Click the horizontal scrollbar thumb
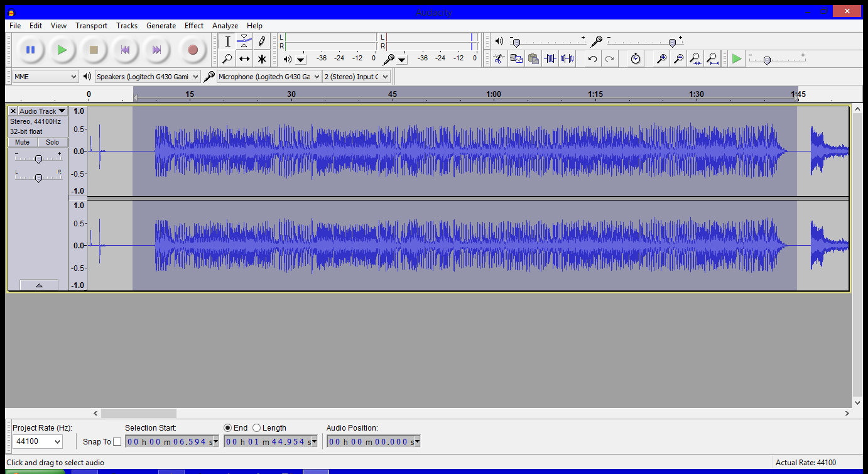Image resolution: width=868 pixels, height=474 pixels. tap(139, 413)
